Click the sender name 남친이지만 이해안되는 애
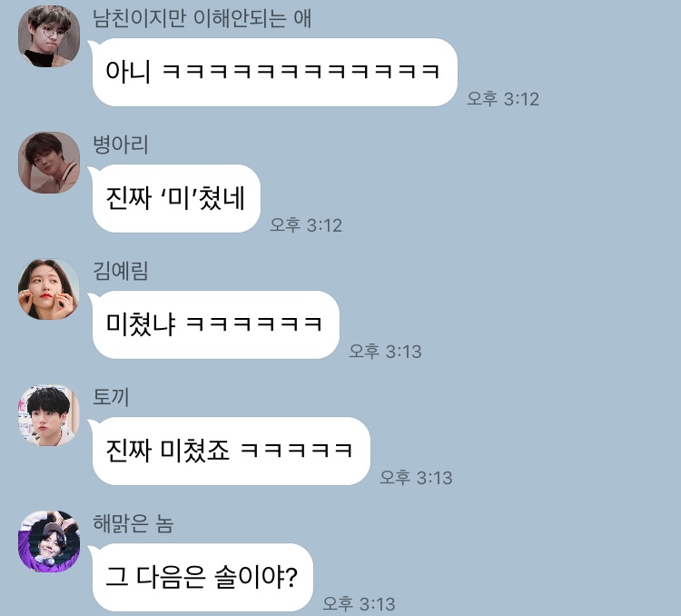This screenshot has height=616, width=681. tap(202, 19)
